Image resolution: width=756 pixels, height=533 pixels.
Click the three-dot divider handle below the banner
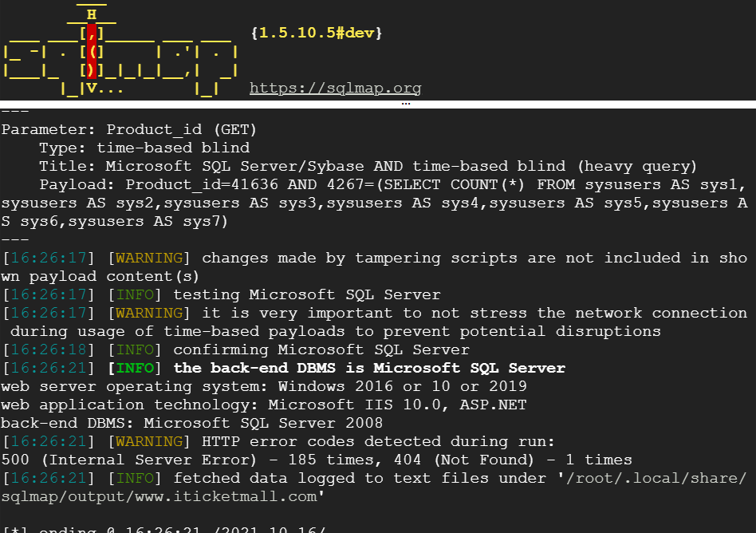[405, 104]
